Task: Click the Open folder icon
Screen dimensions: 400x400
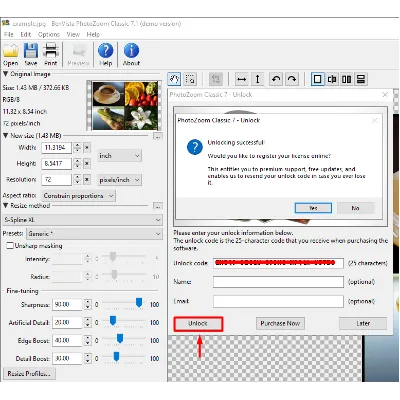Action: 10,51
